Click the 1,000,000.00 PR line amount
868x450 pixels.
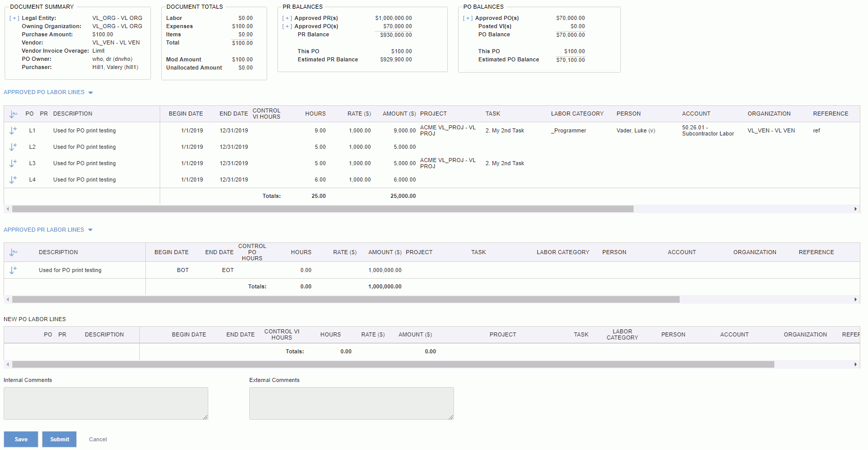point(385,270)
